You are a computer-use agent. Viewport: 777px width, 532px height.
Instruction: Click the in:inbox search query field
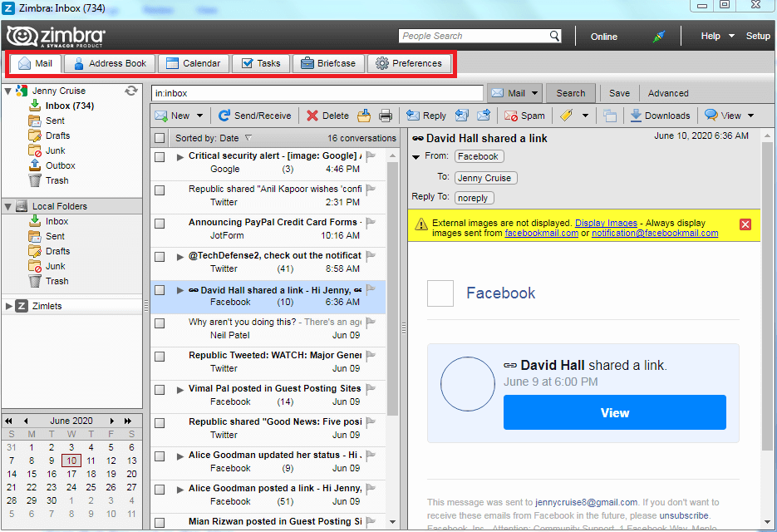[317, 93]
